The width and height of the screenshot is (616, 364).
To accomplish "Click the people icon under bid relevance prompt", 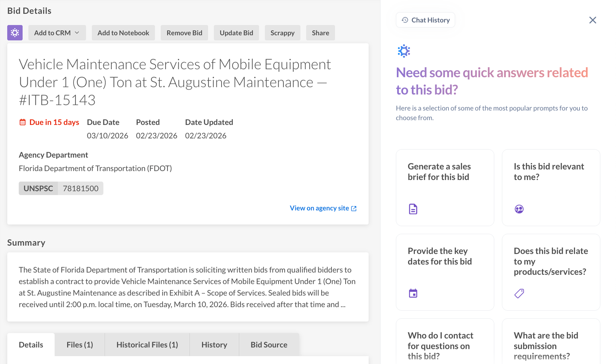I will tap(519, 209).
